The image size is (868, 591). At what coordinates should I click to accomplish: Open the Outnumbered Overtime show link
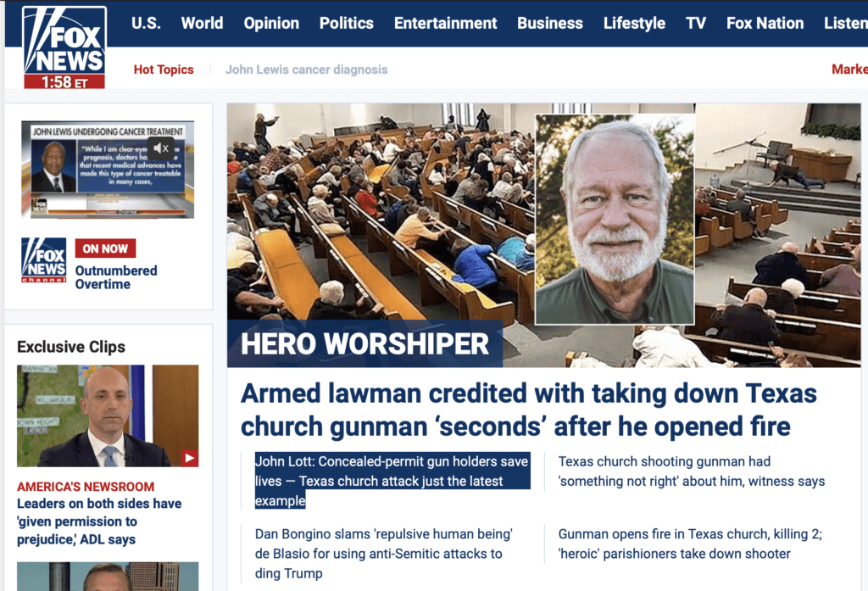pyautogui.click(x=116, y=277)
